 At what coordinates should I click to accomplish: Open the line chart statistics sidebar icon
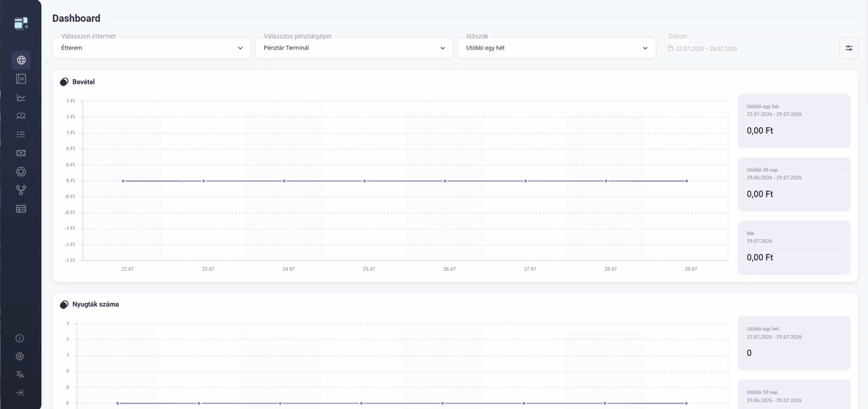pyautogui.click(x=21, y=97)
